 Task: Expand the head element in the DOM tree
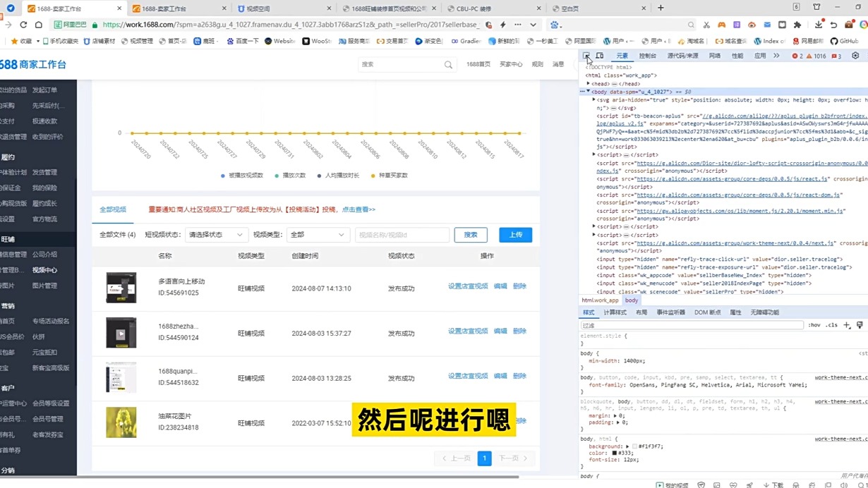588,83
